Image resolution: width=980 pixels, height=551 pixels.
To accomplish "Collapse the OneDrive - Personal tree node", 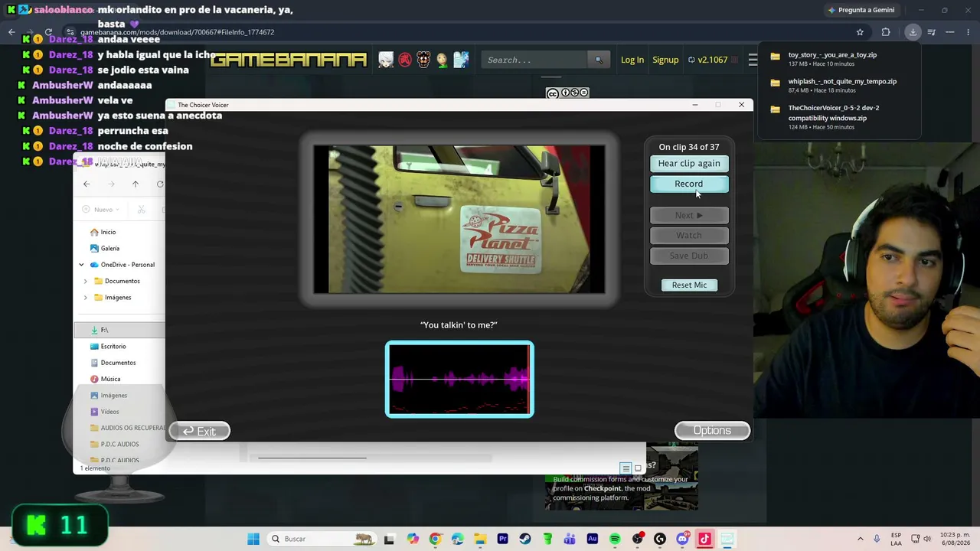I will click(x=81, y=265).
